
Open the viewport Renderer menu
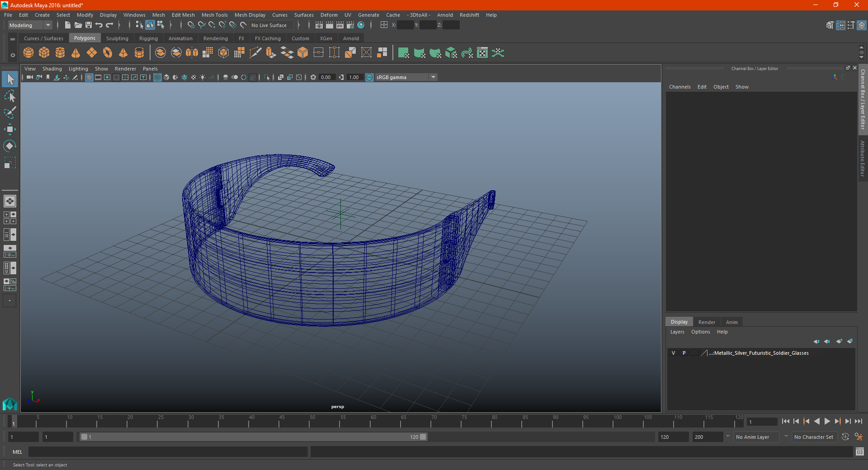(x=125, y=69)
